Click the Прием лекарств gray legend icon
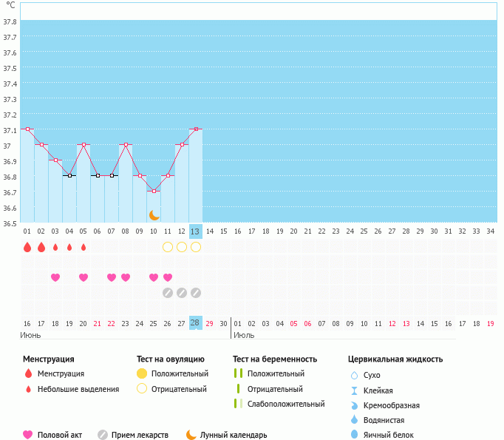Viewport: 504px width, 440px height. pyautogui.click(x=103, y=435)
